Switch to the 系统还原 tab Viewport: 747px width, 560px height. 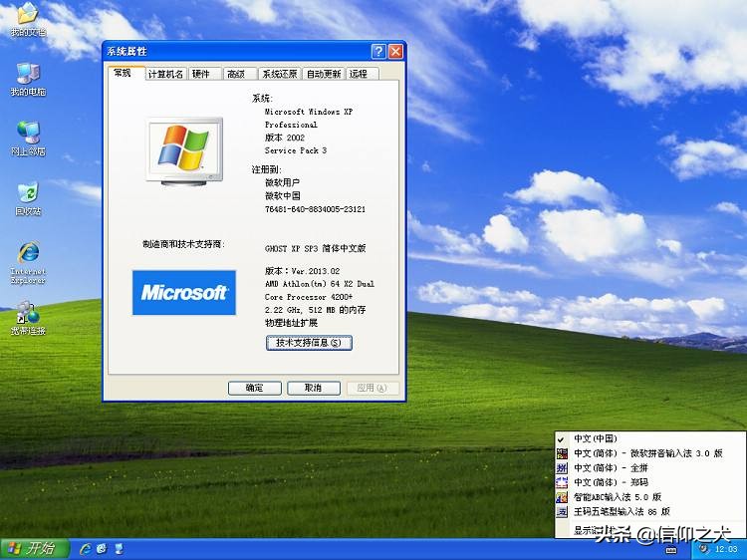[x=280, y=74]
